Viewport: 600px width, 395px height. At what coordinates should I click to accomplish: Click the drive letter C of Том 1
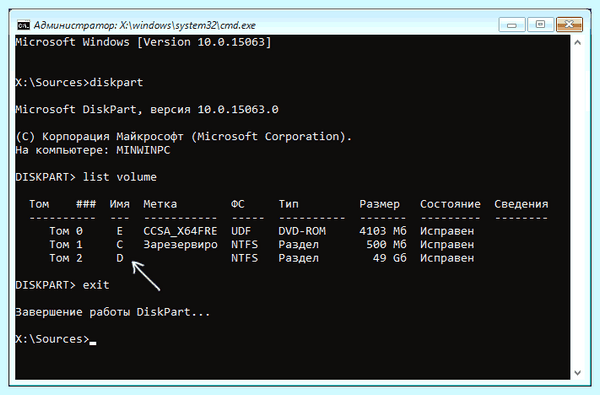[120, 245]
